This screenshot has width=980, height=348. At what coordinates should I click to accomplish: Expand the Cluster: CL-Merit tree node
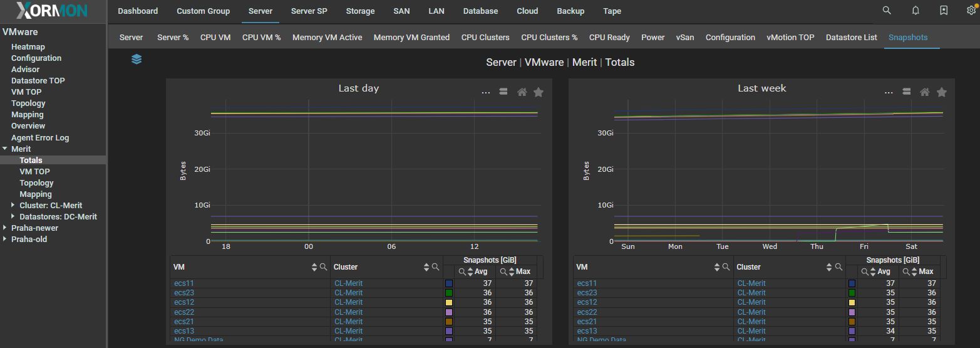coord(13,206)
